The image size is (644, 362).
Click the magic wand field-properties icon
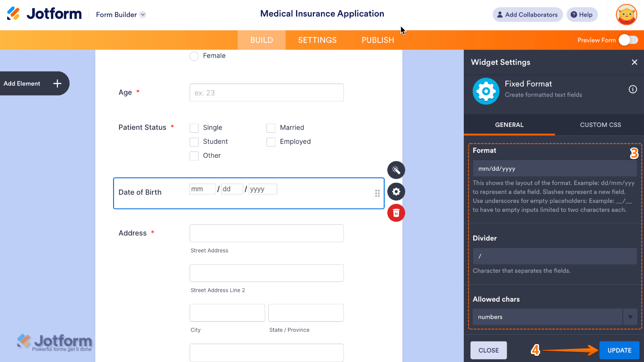[396, 170]
